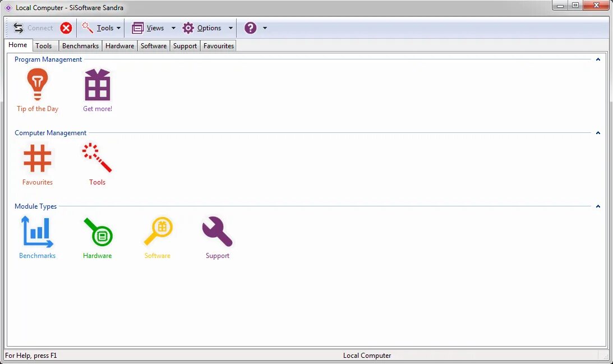Click the Views window toolbar icon
The image size is (613, 364).
pos(137,27)
